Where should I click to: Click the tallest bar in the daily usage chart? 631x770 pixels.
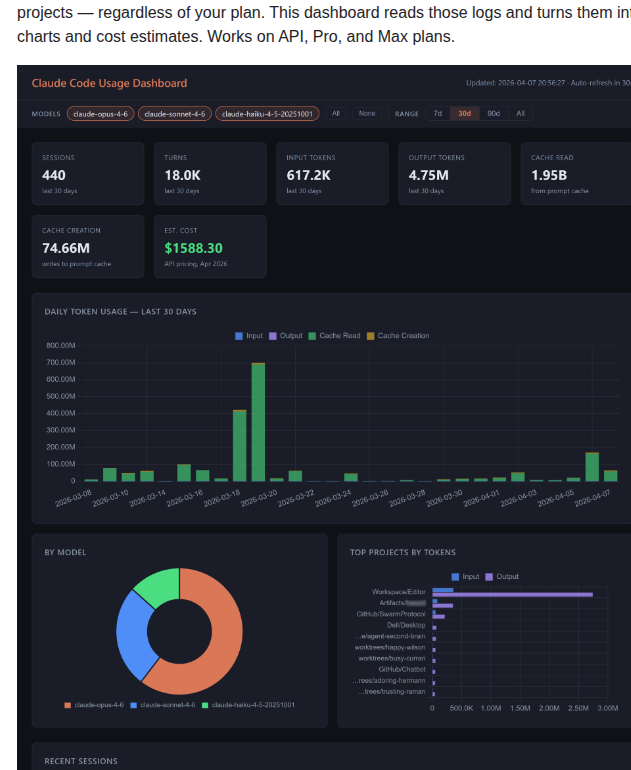pos(258,422)
